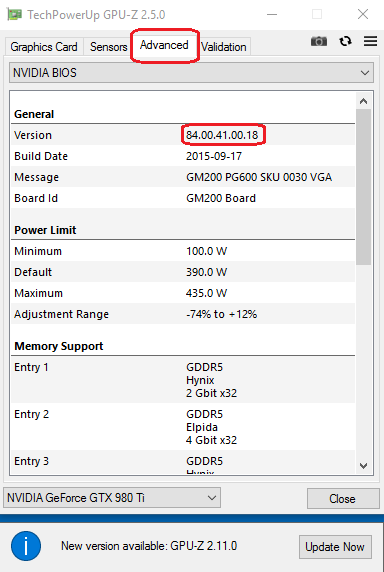Open the hamburger menu icon

click(x=370, y=41)
